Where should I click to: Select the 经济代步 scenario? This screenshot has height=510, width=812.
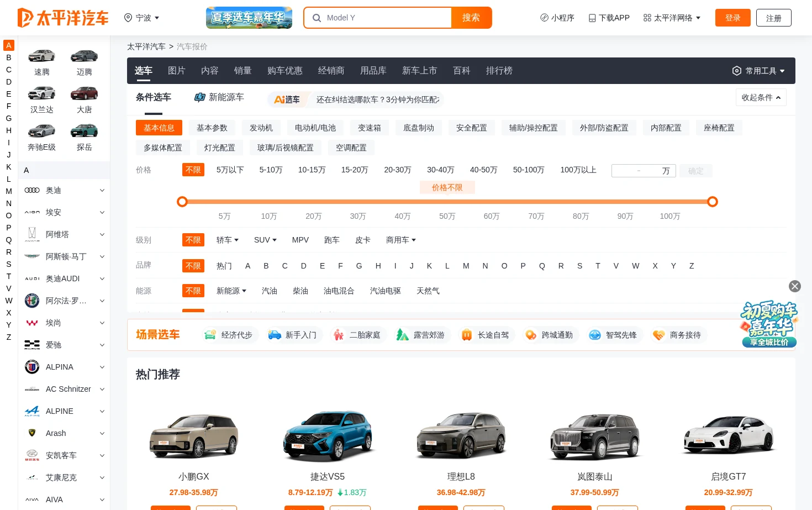[228, 335]
